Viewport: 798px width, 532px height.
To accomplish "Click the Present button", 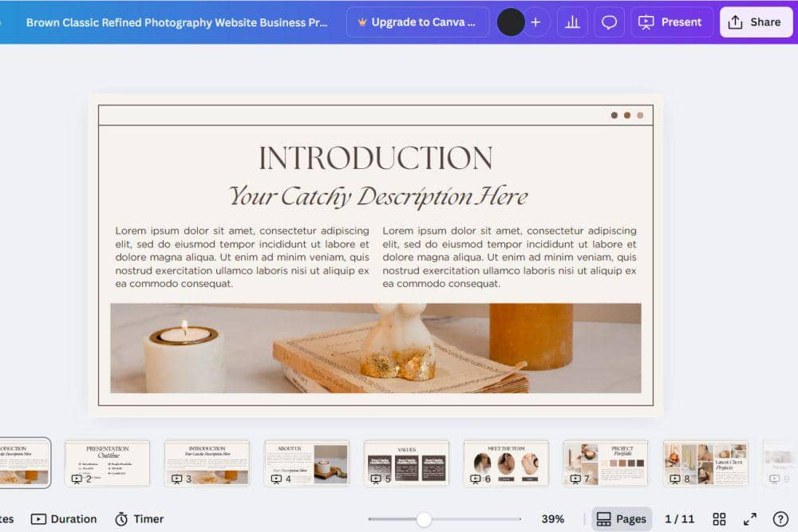I will pyautogui.click(x=671, y=22).
